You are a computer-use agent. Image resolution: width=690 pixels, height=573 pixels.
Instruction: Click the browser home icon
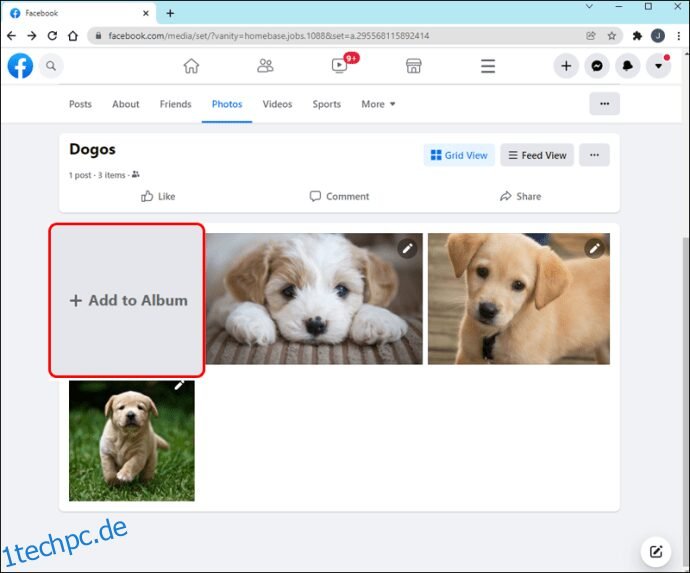[73, 36]
